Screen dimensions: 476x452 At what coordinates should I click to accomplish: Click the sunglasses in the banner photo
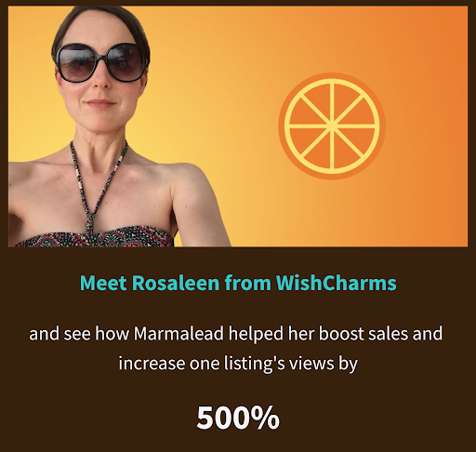point(99,62)
